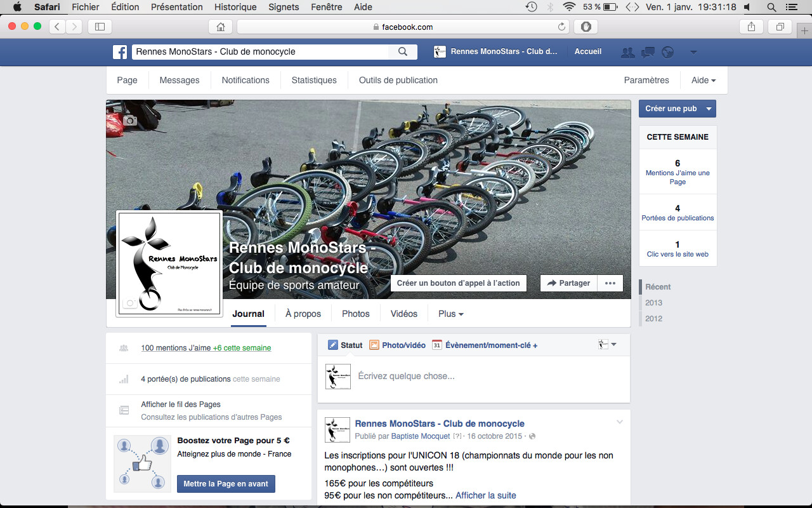Screen dimensions: 812x508
Task: Open a new Safari tab with plus
Action: 805,30
